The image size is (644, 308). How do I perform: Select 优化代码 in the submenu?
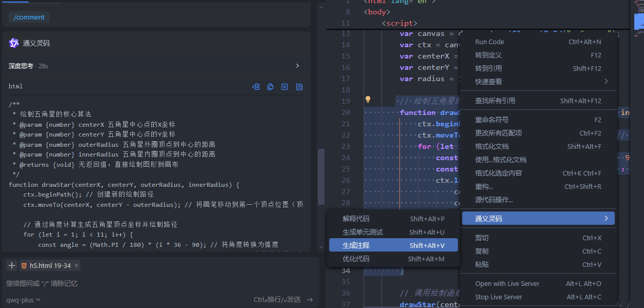click(393, 259)
